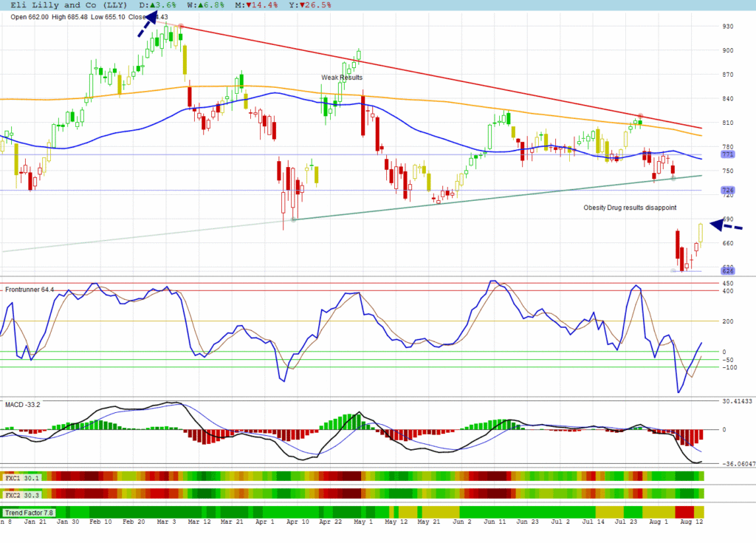
Task: Click the 690 price axis label
Action: [x=727, y=219]
